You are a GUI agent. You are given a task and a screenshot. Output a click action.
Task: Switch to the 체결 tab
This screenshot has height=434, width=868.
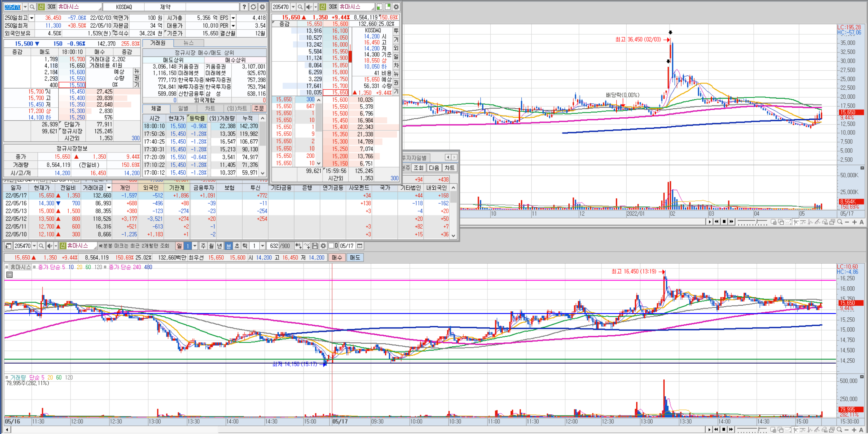point(156,109)
